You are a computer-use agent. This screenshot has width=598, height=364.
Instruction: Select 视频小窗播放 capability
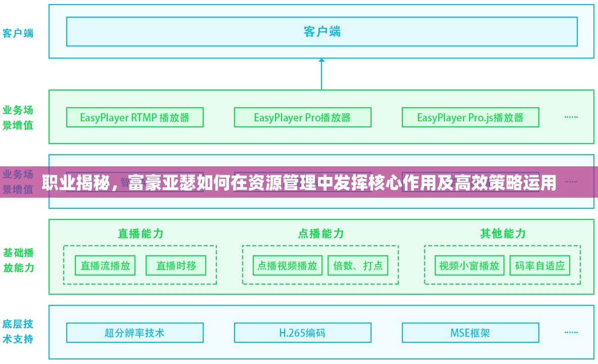(x=468, y=265)
